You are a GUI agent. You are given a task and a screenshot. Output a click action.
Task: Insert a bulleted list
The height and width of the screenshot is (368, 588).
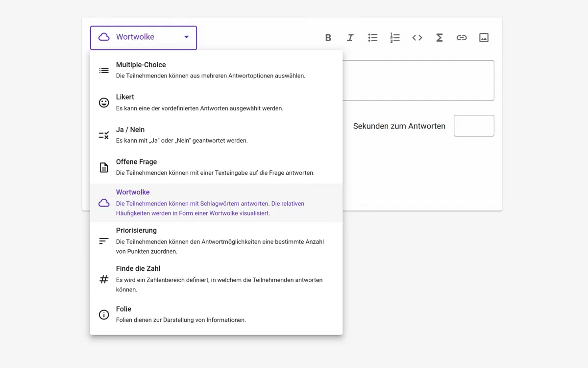[372, 38]
